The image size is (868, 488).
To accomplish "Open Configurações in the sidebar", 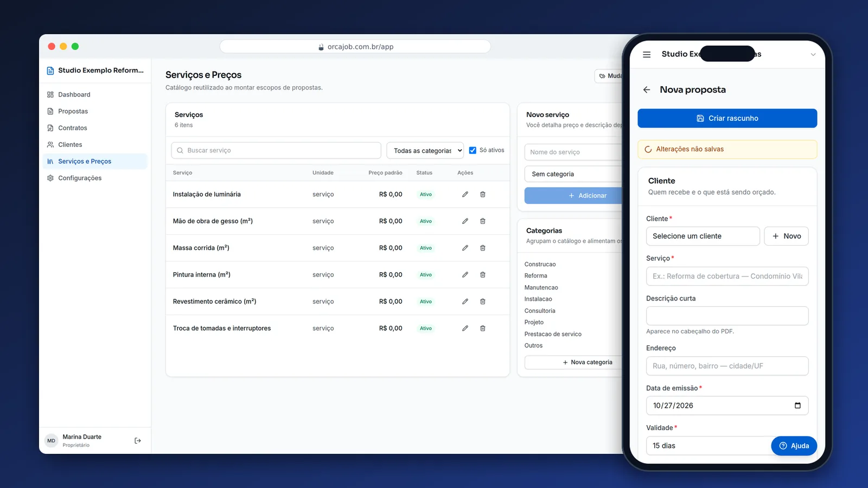I will pos(95,178).
